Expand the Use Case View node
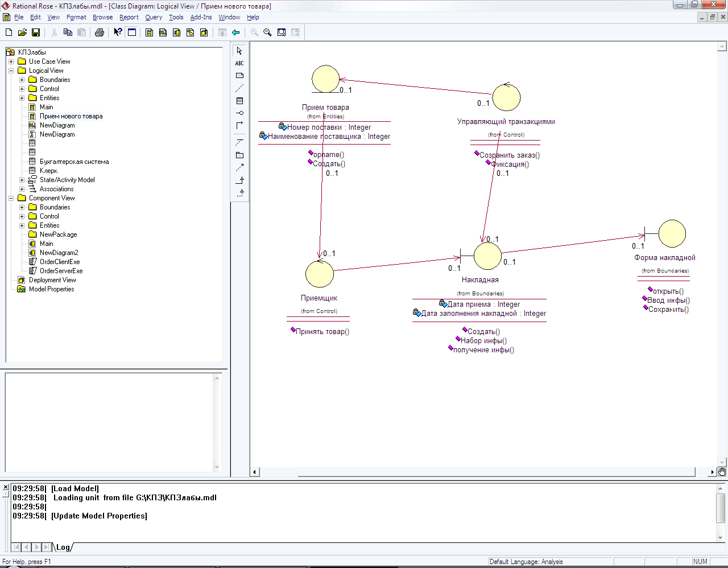The image size is (728, 568). pyautogui.click(x=11, y=61)
